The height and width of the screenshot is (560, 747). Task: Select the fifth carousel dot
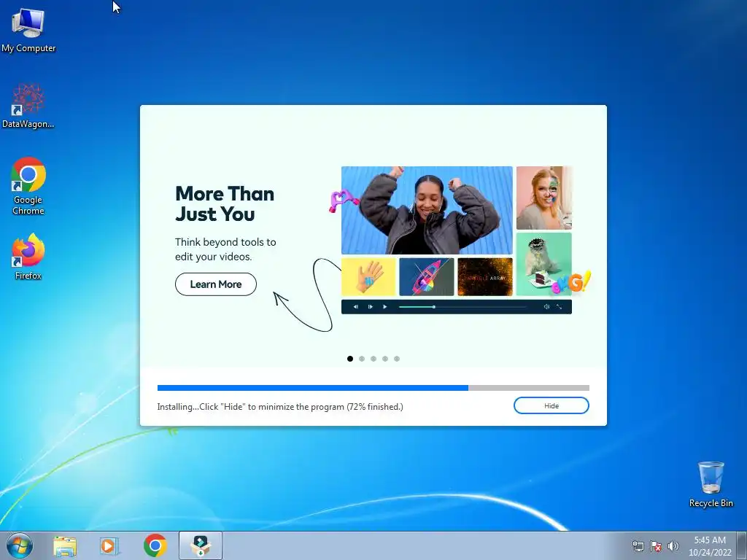[x=397, y=359]
